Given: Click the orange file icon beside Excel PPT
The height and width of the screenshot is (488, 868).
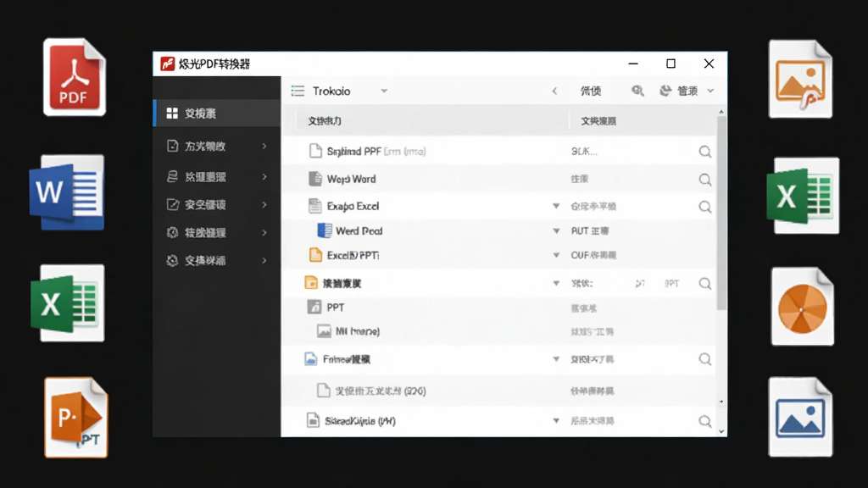Looking at the screenshot, I should coord(315,255).
